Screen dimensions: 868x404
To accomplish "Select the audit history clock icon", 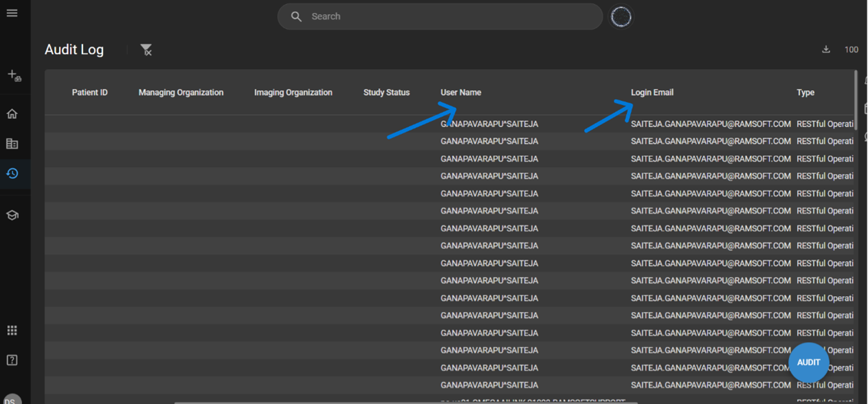I will [x=12, y=174].
